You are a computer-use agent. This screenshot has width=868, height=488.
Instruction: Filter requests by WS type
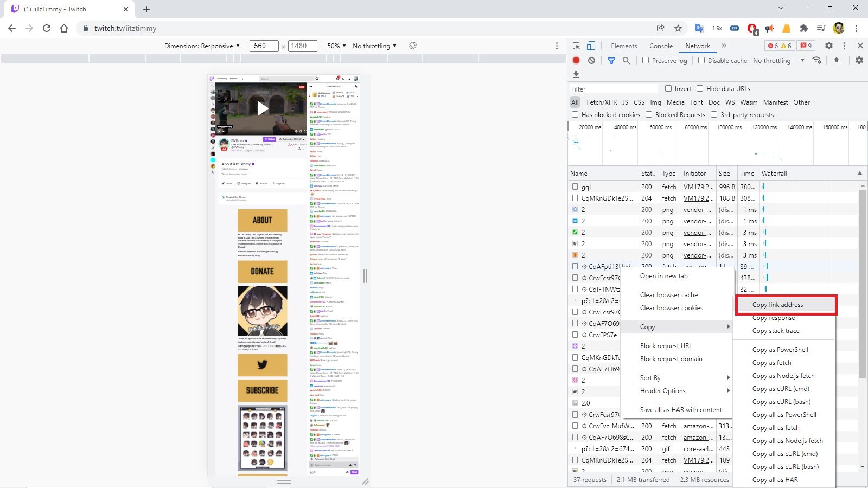click(730, 102)
